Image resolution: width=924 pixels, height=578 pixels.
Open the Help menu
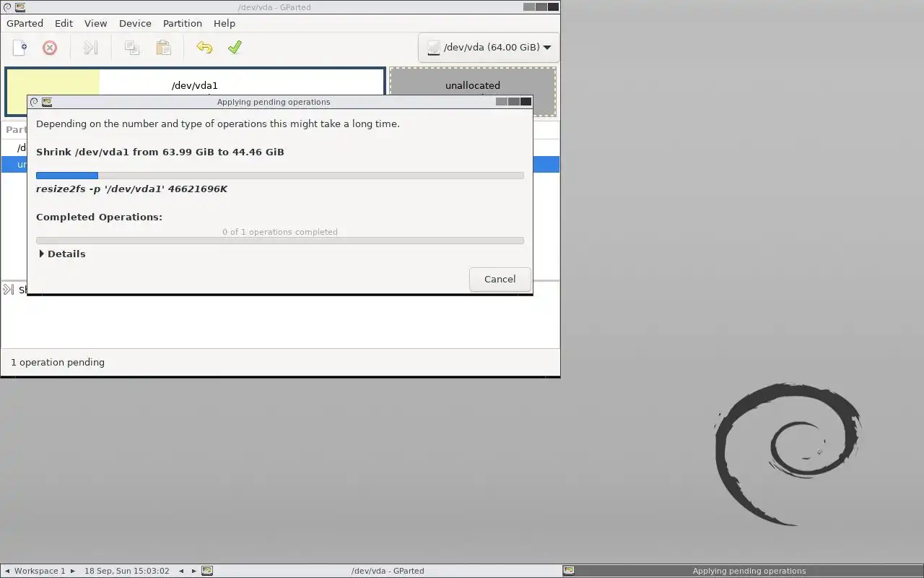click(x=225, y=23)
